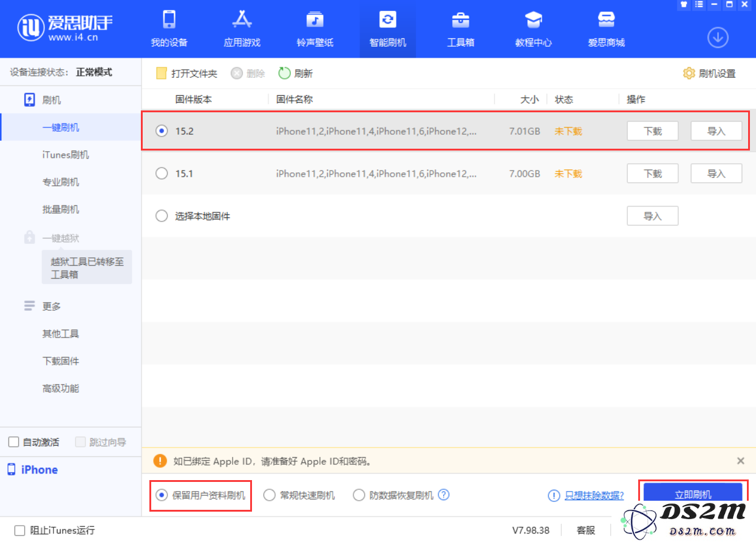Click 导入 in the 选择本地固件 row
756x542 pixels.
653,215
